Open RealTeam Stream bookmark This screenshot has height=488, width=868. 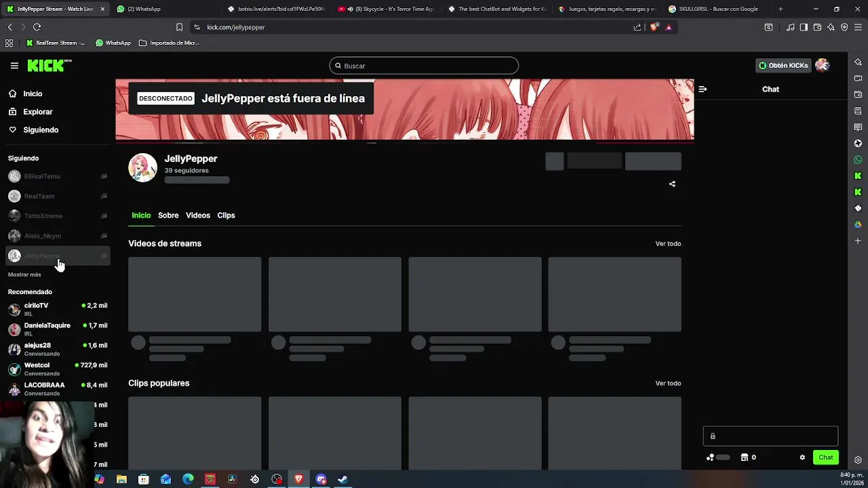(x=56, y=43)
